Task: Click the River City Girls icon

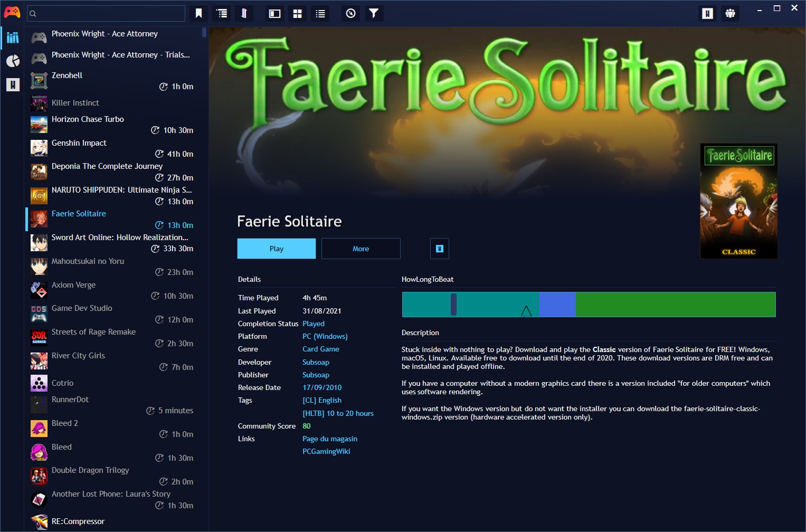Action: [39, 361]
